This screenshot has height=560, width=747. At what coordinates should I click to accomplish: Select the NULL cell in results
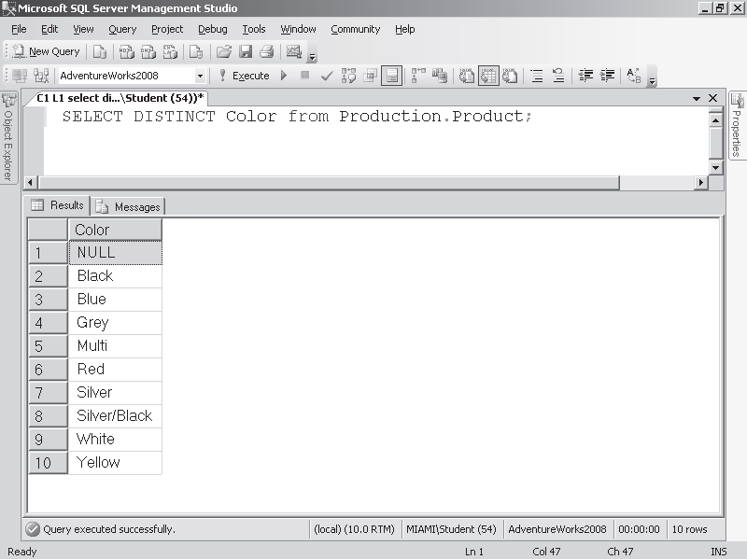coord(115,253)
